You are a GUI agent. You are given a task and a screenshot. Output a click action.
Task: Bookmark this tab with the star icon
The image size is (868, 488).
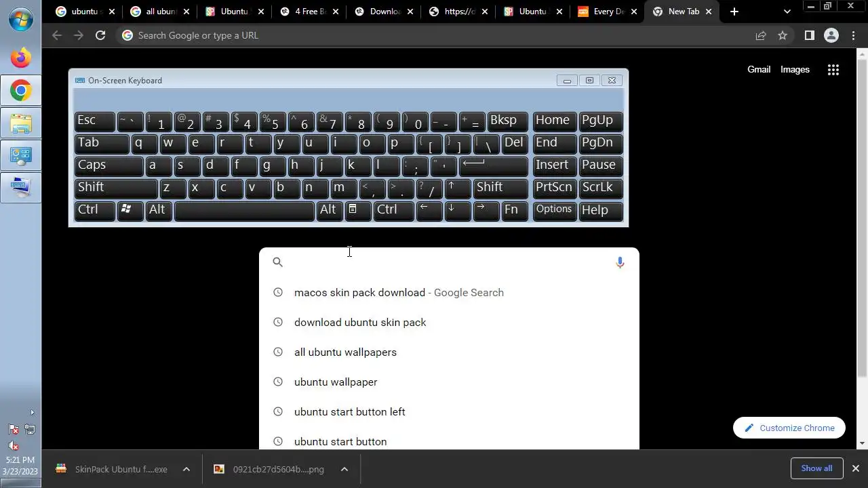coord(783,35)
